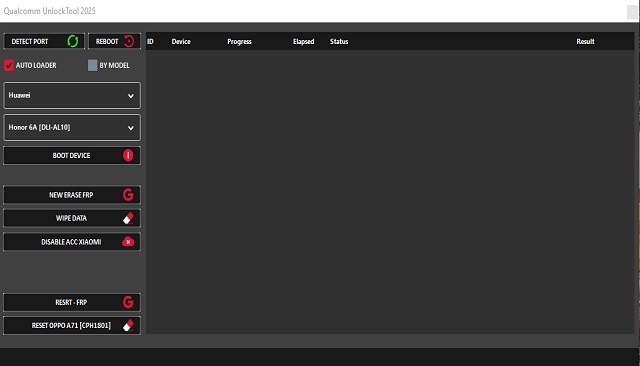This screenshot has height=366, width=640.
Task: Click the red reboot circular arrow icon
Action: point(129,41)
